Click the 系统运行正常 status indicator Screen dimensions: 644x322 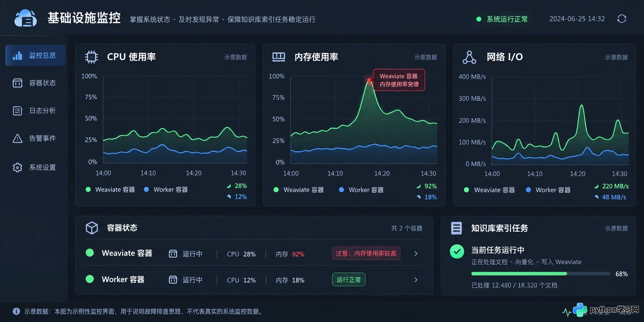pos(502,19)
